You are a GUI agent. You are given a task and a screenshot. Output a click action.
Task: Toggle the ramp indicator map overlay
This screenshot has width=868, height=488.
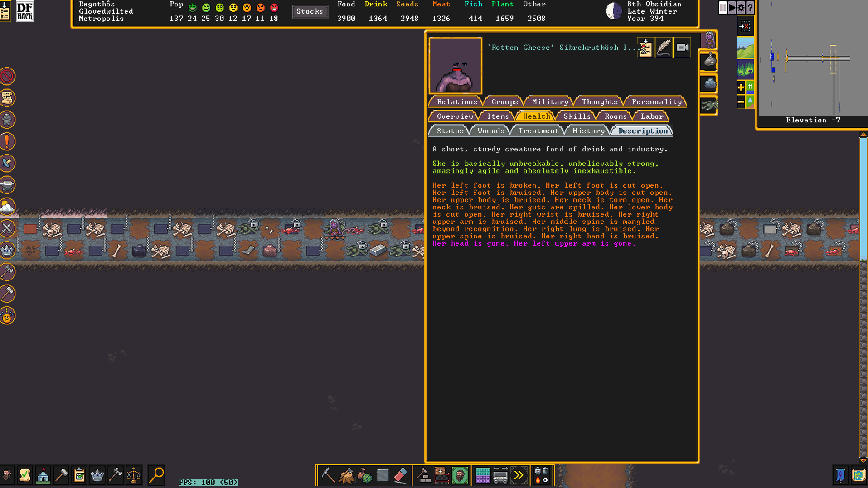750,101
